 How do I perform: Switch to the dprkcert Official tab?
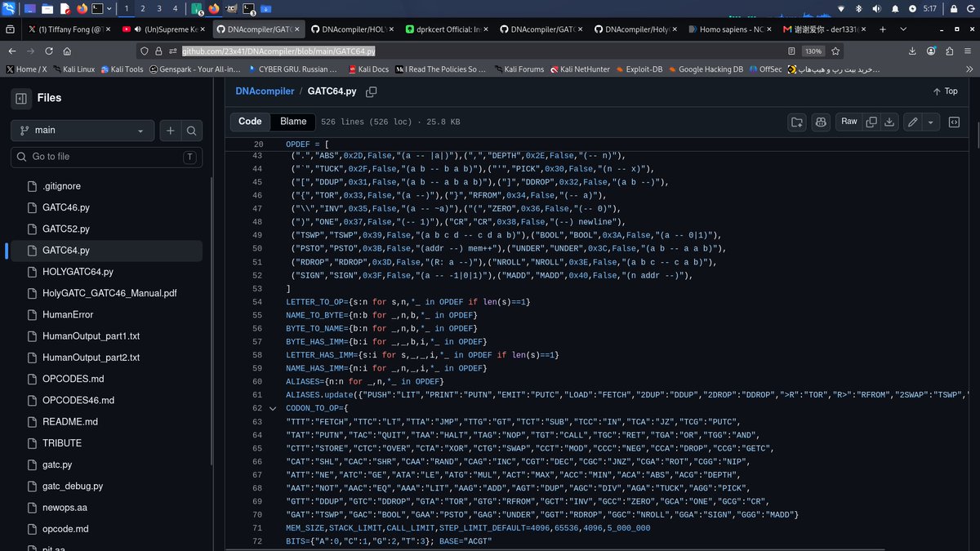pos(446,29)
